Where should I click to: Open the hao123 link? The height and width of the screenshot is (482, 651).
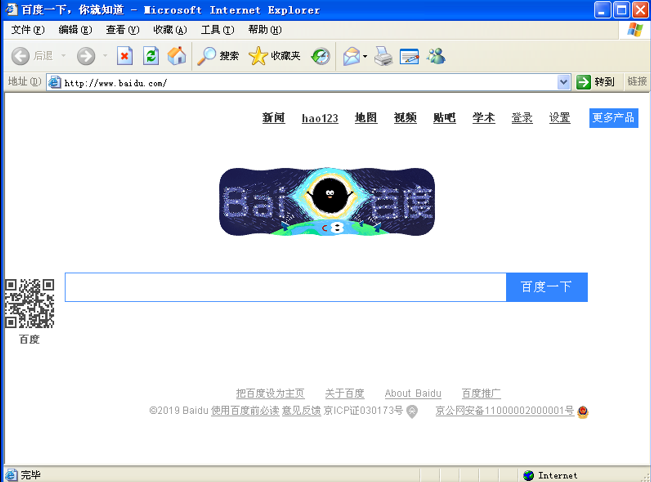(320, 118)
